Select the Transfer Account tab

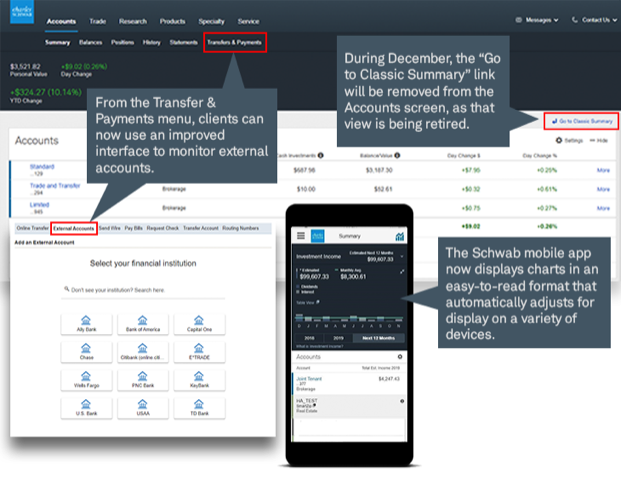point(201,228)
